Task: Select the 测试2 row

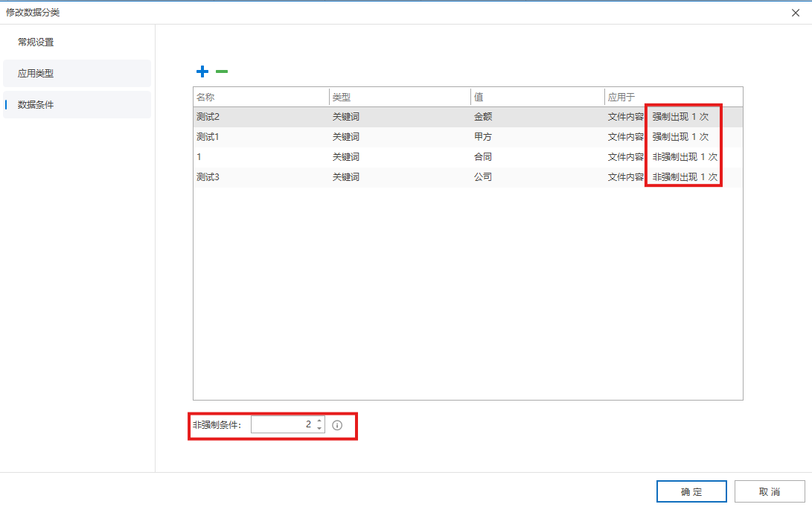Action: pos(260,116)
